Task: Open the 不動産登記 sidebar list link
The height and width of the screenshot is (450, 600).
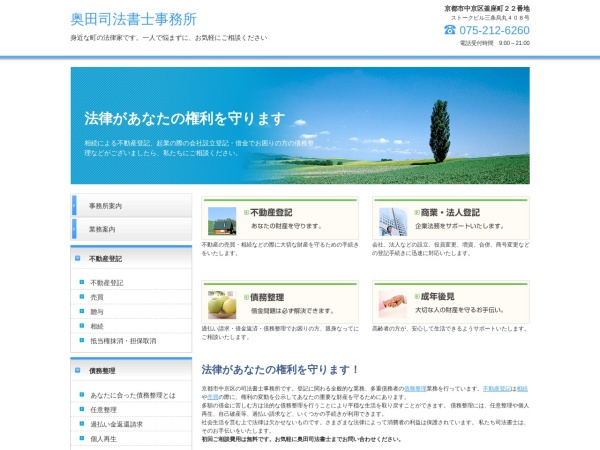Action: [107, 283]
